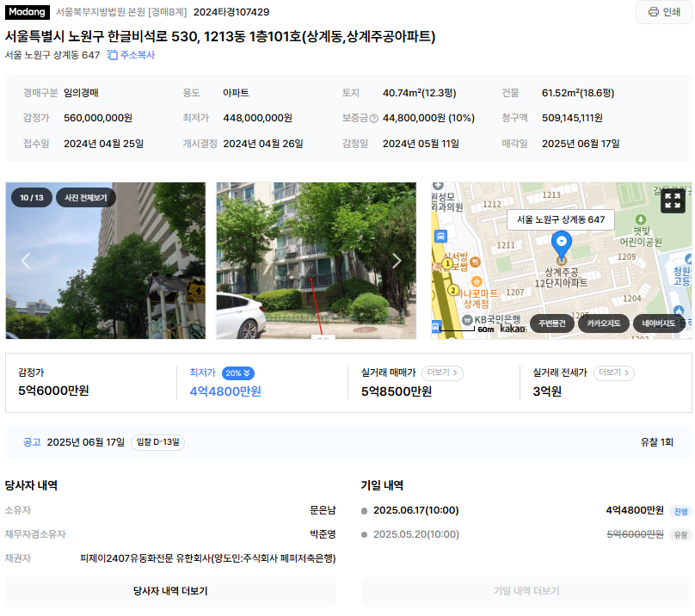The image size is (695, 616).
Task: Click the 유찰 status badge on 2025.05.20 row
Action: 680,535
